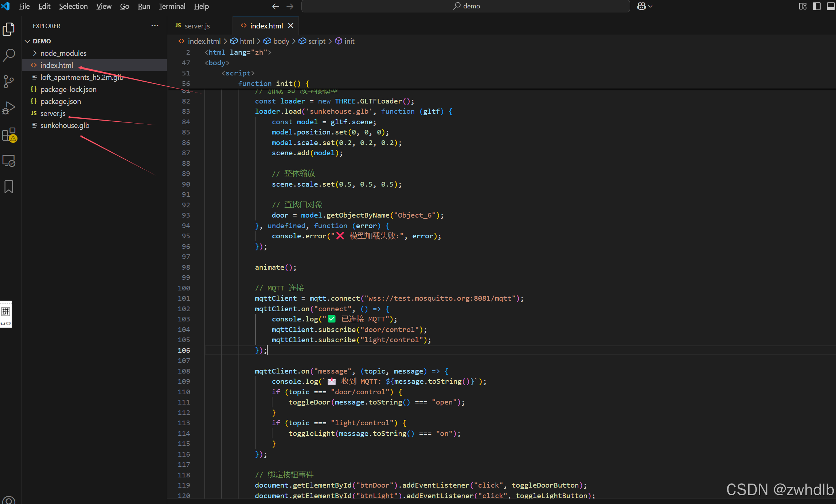Open the Source Control view
This screenshot has height=504, width=836.
pos(9,82)
